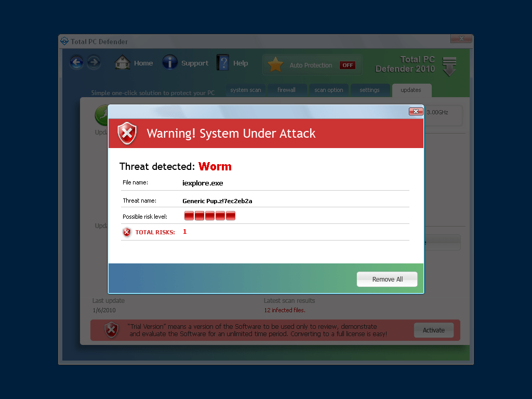This screenshot has width=532, height=399.
Task: Open the firewall tab
Action: [287, 89]
